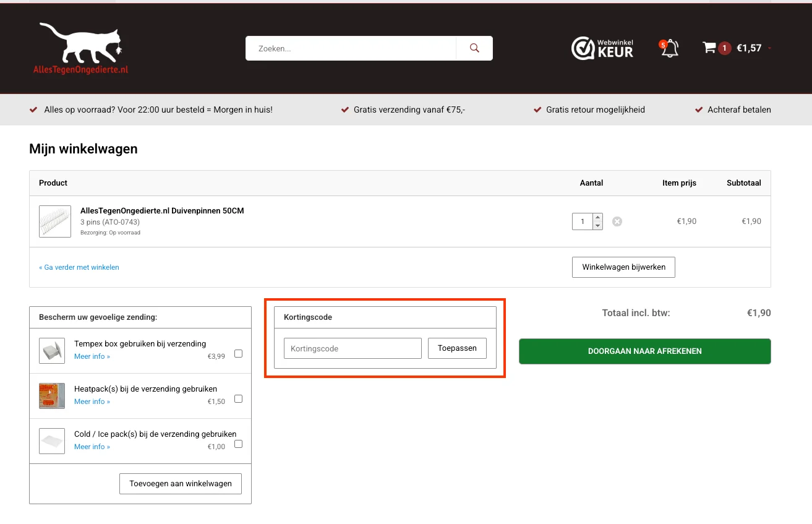Image resolution: width=812 pixels, height=524 pixels.
Task: Click 'Achteraf betalen' text
Action: click(740, 110)
